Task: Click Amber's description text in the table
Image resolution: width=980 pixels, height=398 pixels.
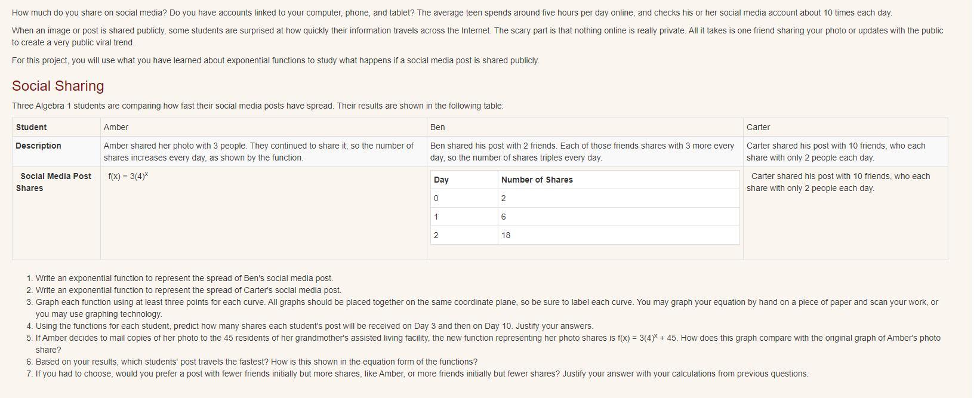Action: pos(258,152)
